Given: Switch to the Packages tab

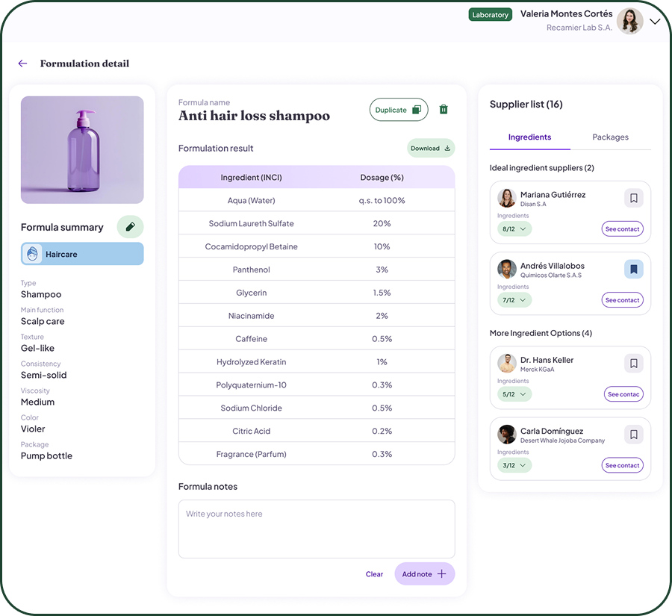Looking at the screenshot, I should click(x=610, y=137).
